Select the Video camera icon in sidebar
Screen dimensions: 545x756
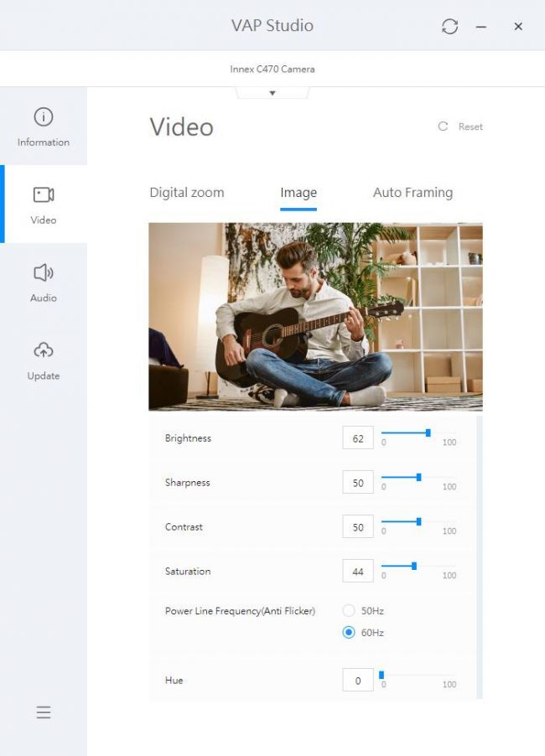click(44, 195)
